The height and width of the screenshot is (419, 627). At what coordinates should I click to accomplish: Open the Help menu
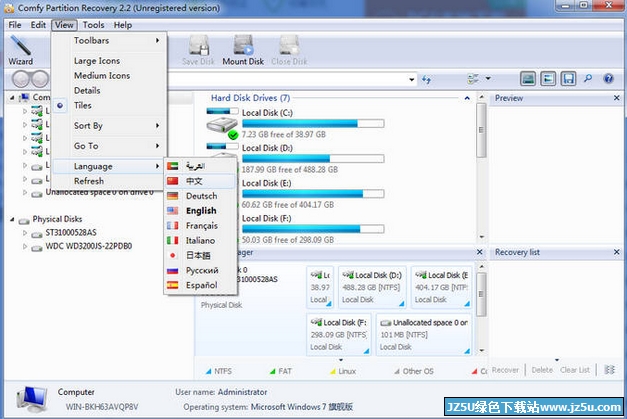(122, 25)
